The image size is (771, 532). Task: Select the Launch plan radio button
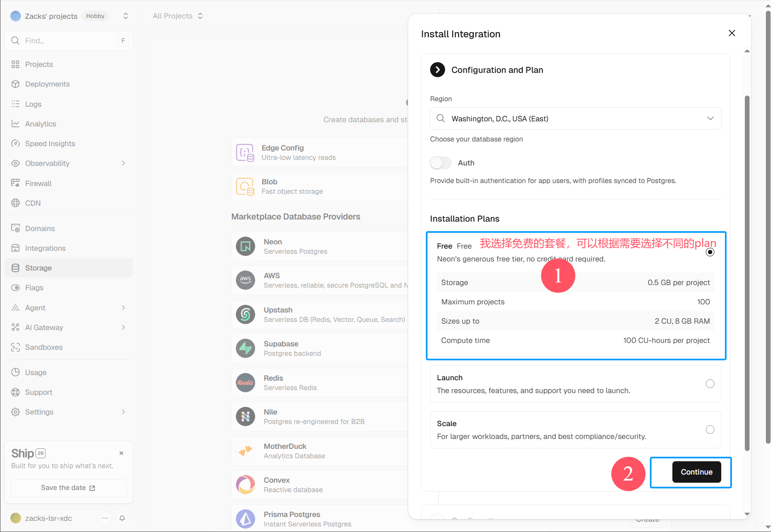(710, 384)
